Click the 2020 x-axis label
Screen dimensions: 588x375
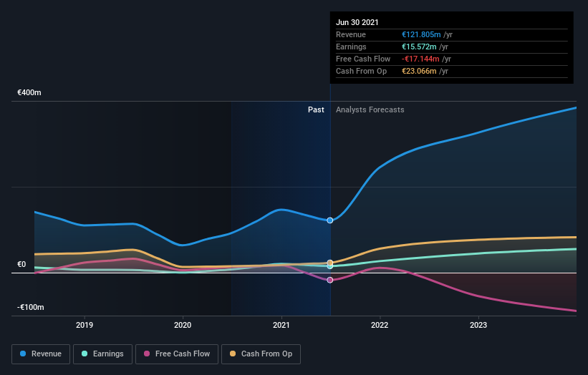click(x=183, y=325)
